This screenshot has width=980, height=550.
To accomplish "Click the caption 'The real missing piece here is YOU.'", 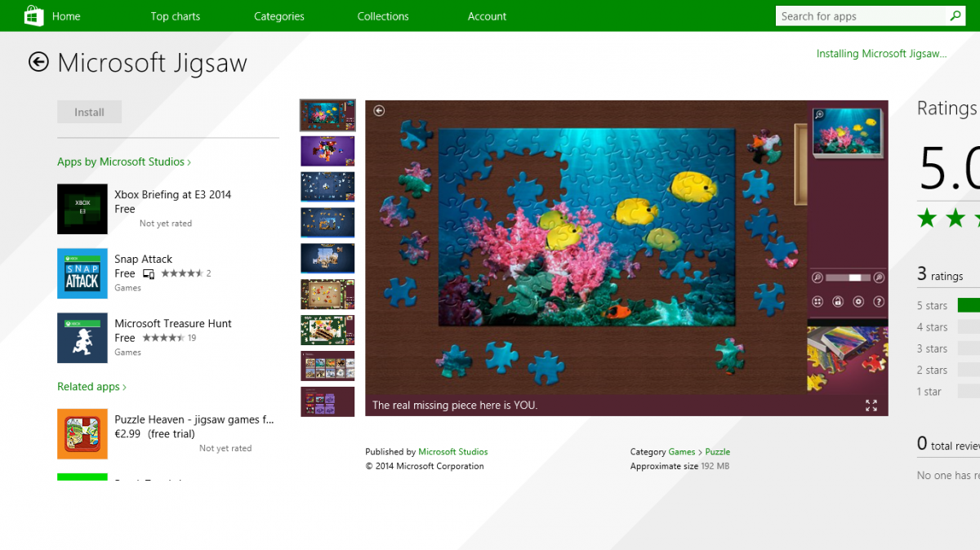I will tap(455, 405).
